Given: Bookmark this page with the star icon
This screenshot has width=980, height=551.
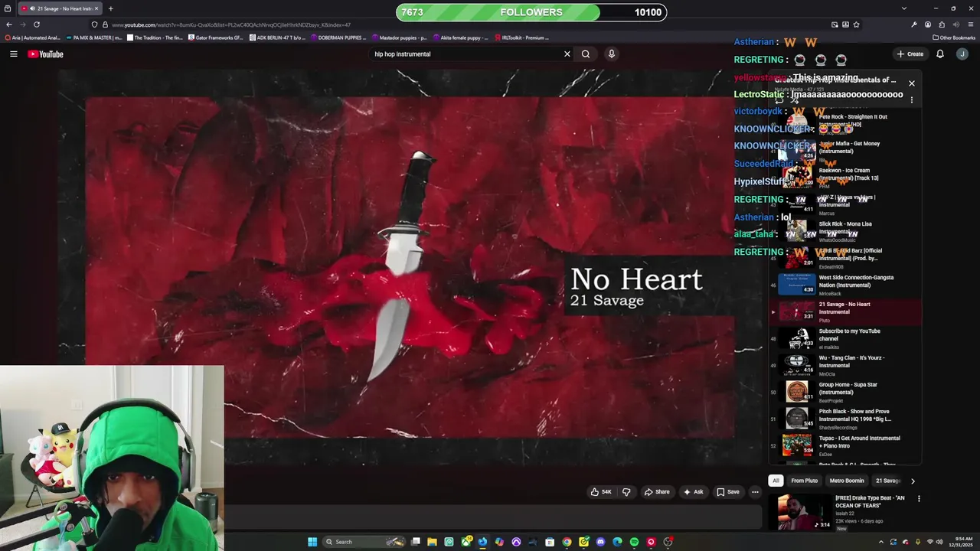Looking at the screenshot, I should 856,24.
